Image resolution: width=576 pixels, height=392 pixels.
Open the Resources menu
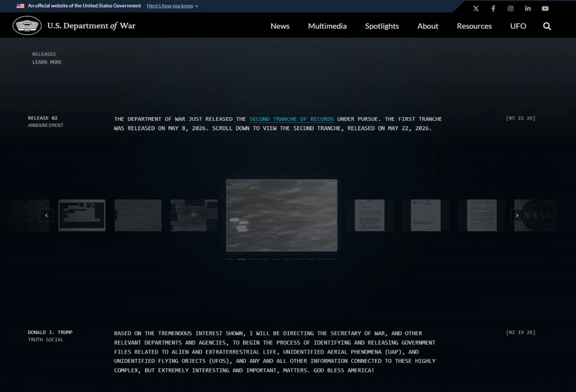tap(474, 26)
